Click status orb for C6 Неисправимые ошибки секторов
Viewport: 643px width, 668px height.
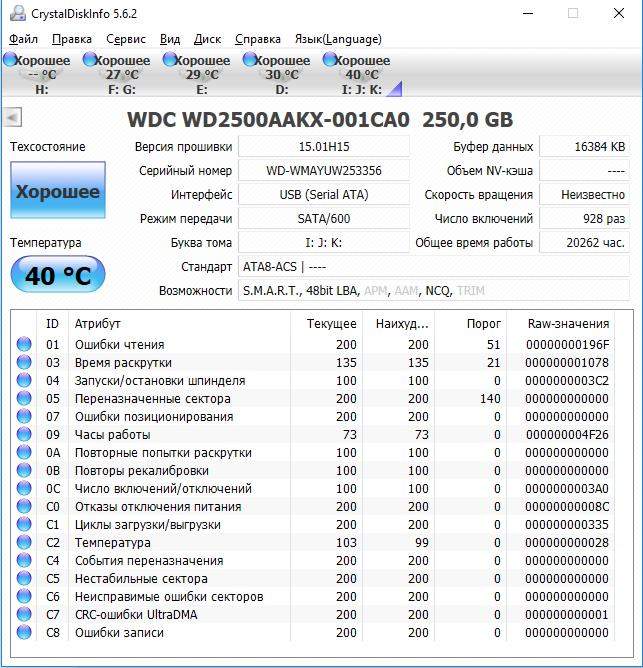(x=24, y=596)
